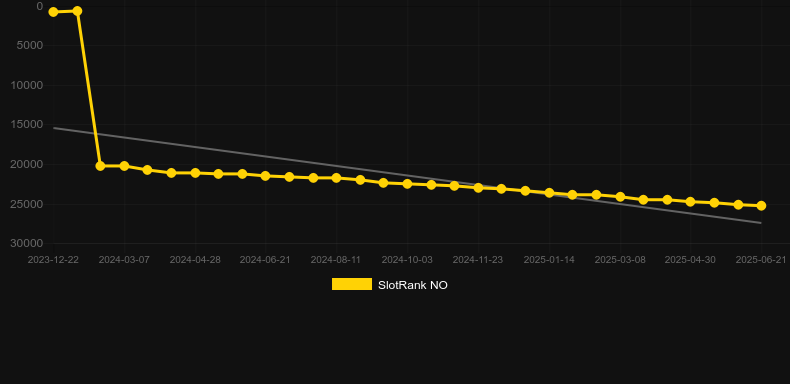Viewport: 790px width, 384px height.
Task: Click the 10000 y-axis label
Action: [x=27, y=85]
